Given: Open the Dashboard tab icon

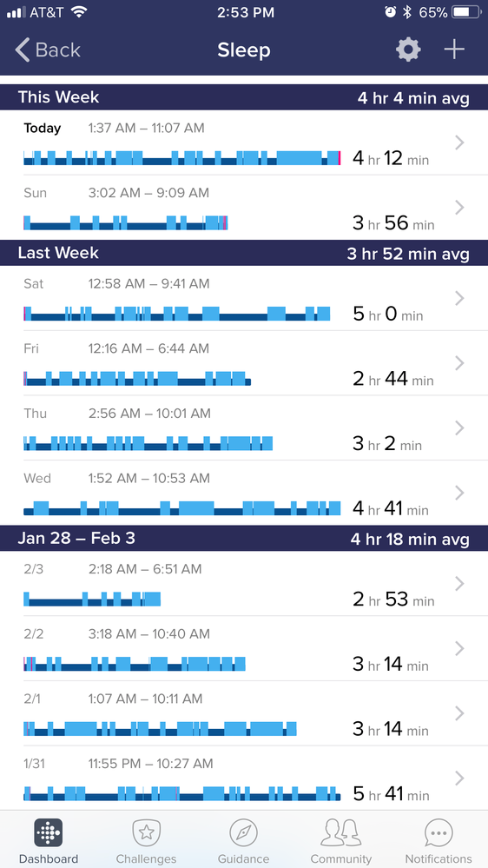Looking at the screenshot, I should click(x=48, y=832).
